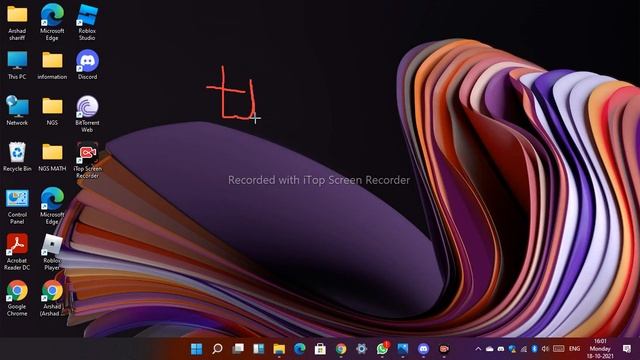Click the OneDrive cloud tray icon

point(489,349)
